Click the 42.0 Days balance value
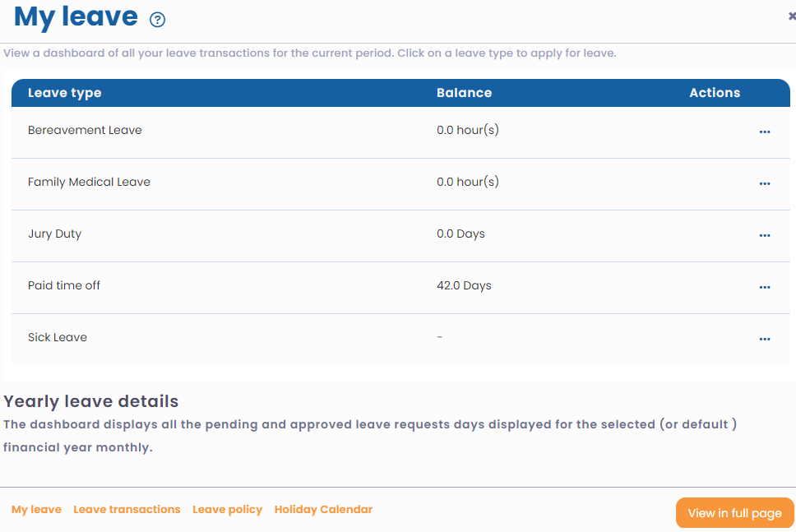The height and width of the screenshot is (532, 796). point(464,285)
